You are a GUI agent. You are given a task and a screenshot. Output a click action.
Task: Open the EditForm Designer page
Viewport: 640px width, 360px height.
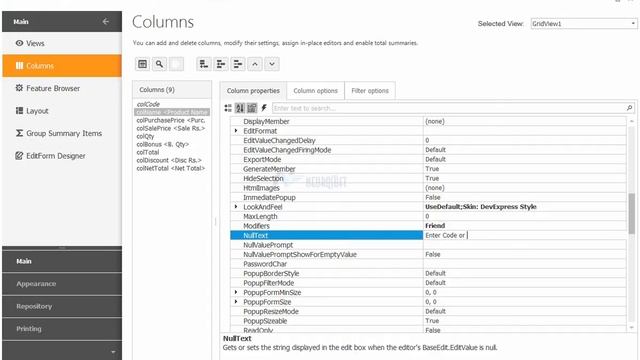pos(62,156)
